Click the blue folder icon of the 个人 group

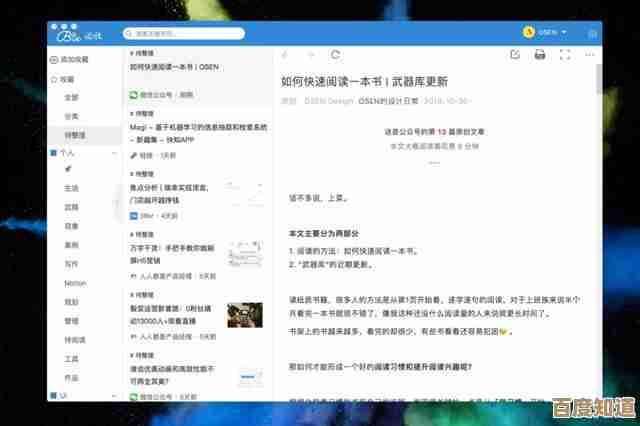tap(53, 153)
